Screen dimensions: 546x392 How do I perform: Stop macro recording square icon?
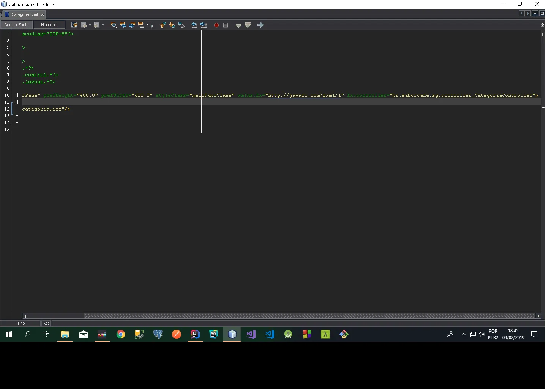(x=226, y=25)
